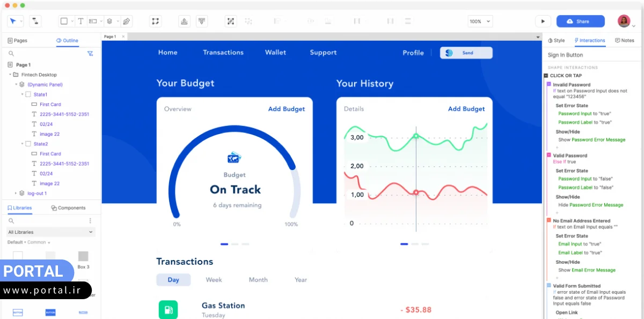Viewport: 644px width, 319px height.
Task: Select the Month period toggle in Transactions
Action: pos(258,280)
